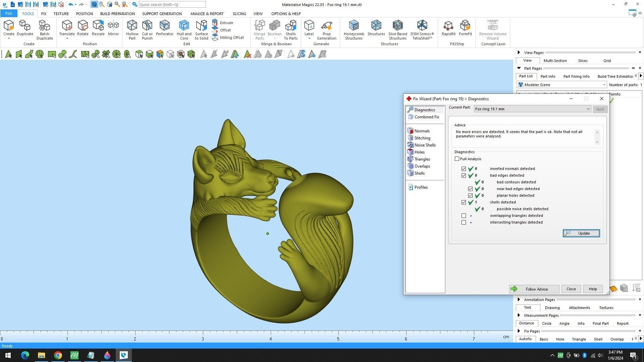Switch to the SLICING tab
Screen dimensions: 644x362
coord(239,14)
